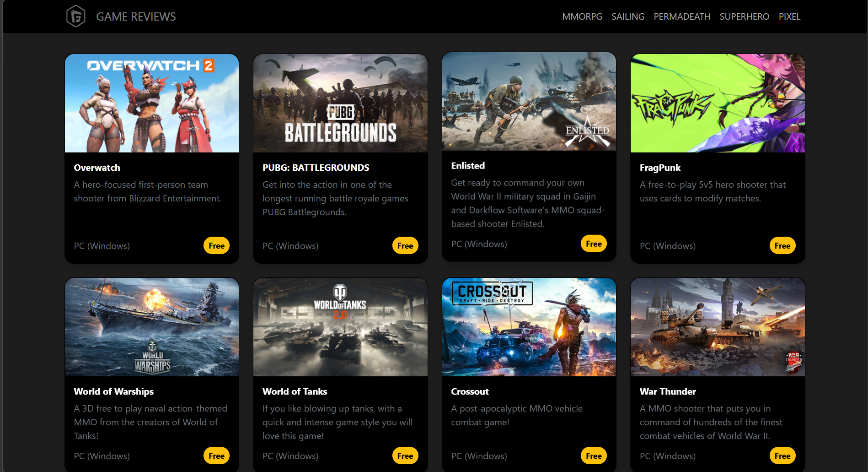Click the FragPunk 5v5 hero shooter description
The height and width of the screenshot is (472, 868).
(x=713, y=191)
